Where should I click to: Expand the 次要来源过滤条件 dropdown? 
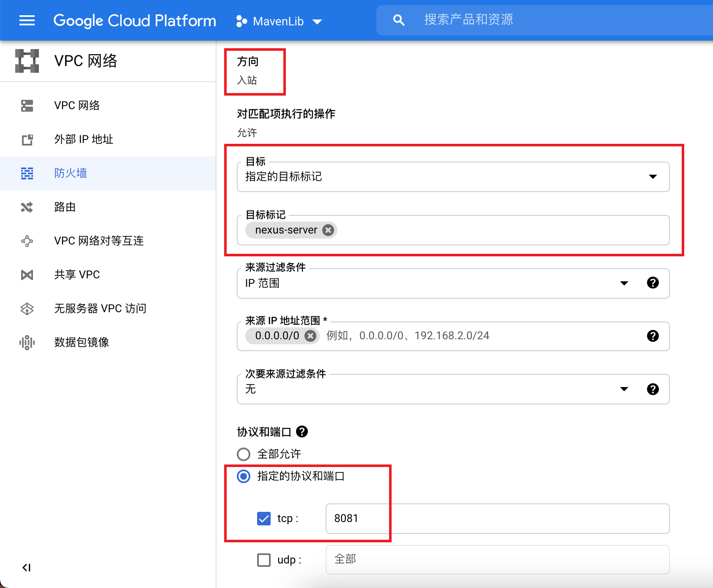[624, 389]
